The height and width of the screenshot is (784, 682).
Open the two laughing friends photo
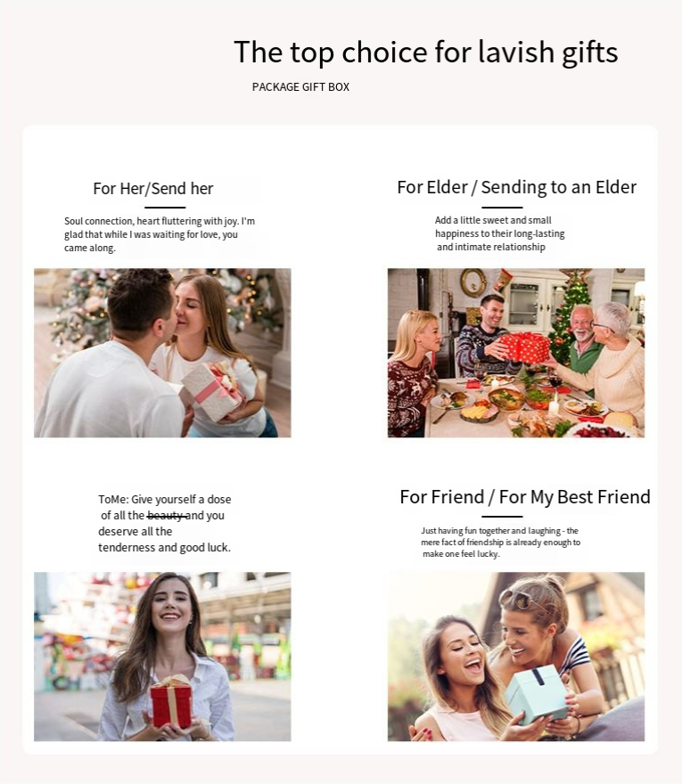tap(516, 657)
